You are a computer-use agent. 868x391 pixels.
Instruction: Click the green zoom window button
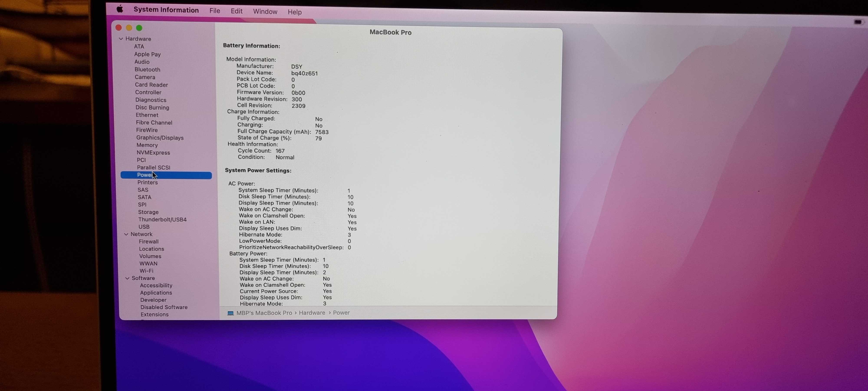139,28
